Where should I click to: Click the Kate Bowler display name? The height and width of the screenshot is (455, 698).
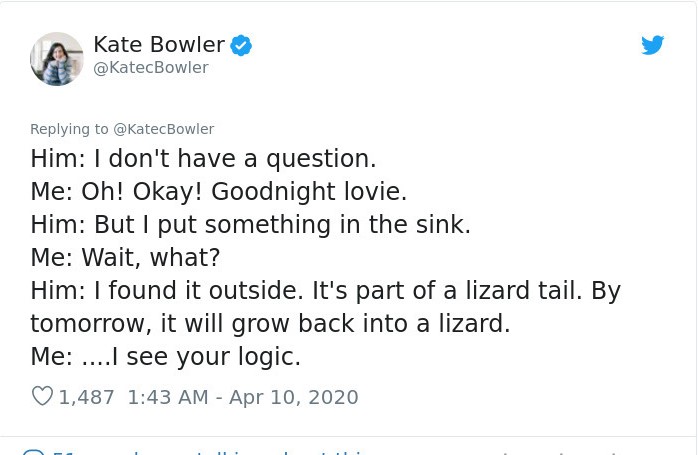point(158,44)
